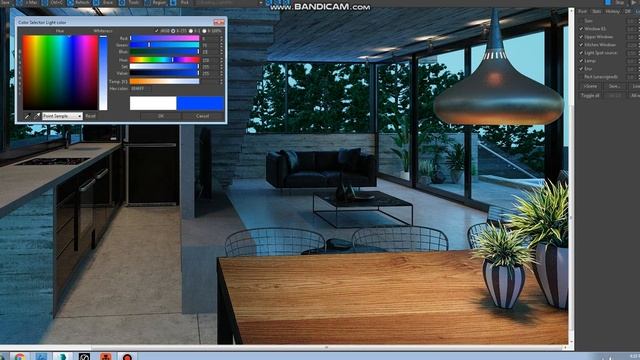This screenshot has height=360, width=640.
Task: Click the Toggle all button
Action: tap(590, 96)
